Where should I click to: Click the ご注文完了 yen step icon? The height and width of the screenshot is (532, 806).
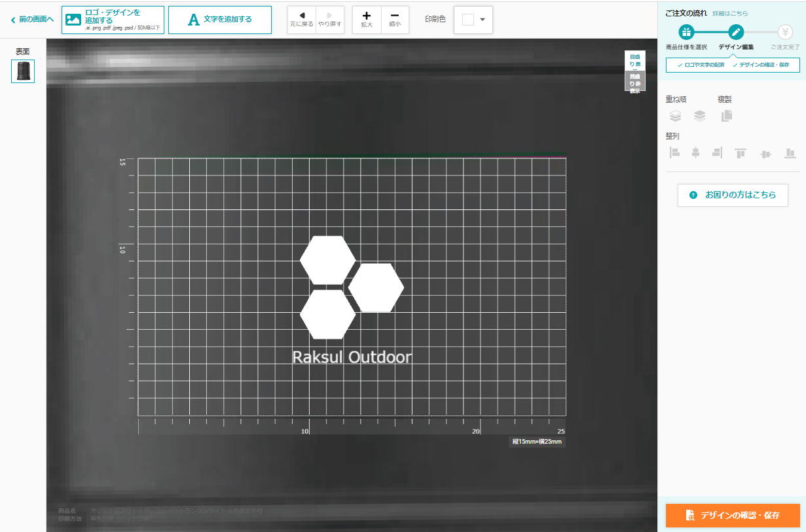point(786,33)
